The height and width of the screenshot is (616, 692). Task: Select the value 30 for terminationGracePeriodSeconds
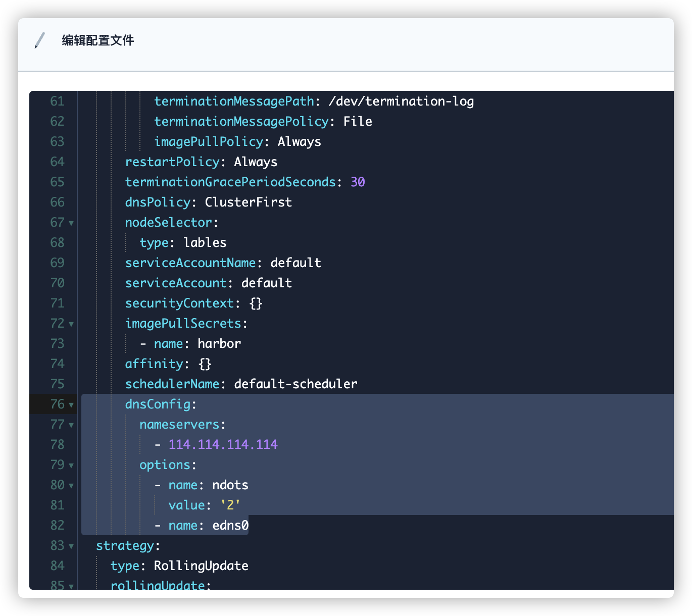point(358,182)
